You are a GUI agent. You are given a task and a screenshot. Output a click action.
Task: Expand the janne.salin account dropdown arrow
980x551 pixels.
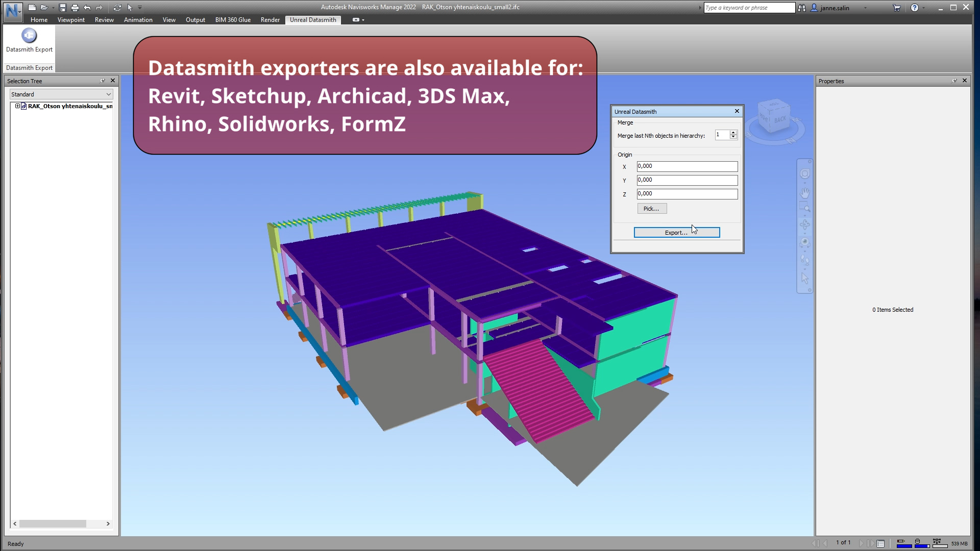[x=865, y=8]
